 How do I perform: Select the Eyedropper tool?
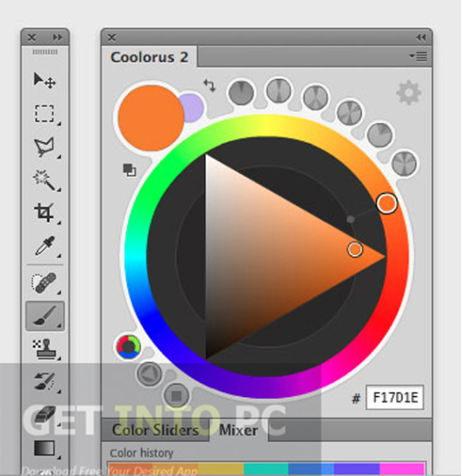pyautogui.click(x=45, y=246)
